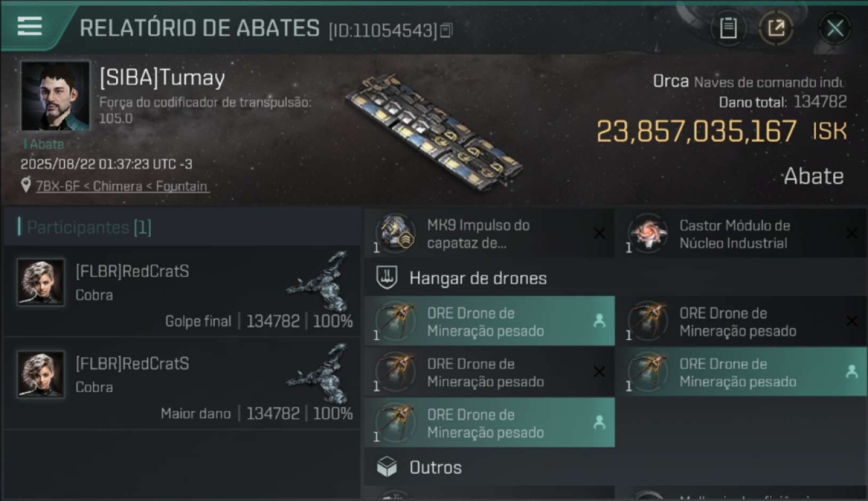This screenshot has height=501, width=868.
Task: Click the share export icon
Action: point(776,28)
